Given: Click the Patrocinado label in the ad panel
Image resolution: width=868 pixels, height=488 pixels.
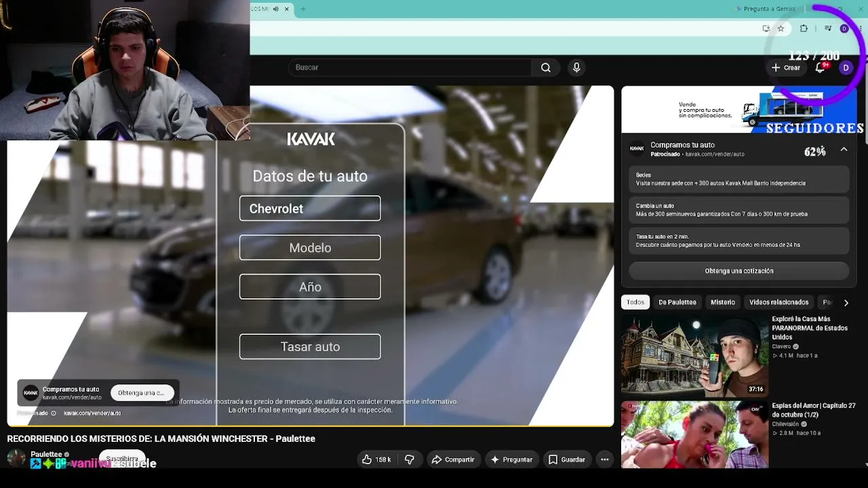Looking at the screenshot, I should pos(666,155).
